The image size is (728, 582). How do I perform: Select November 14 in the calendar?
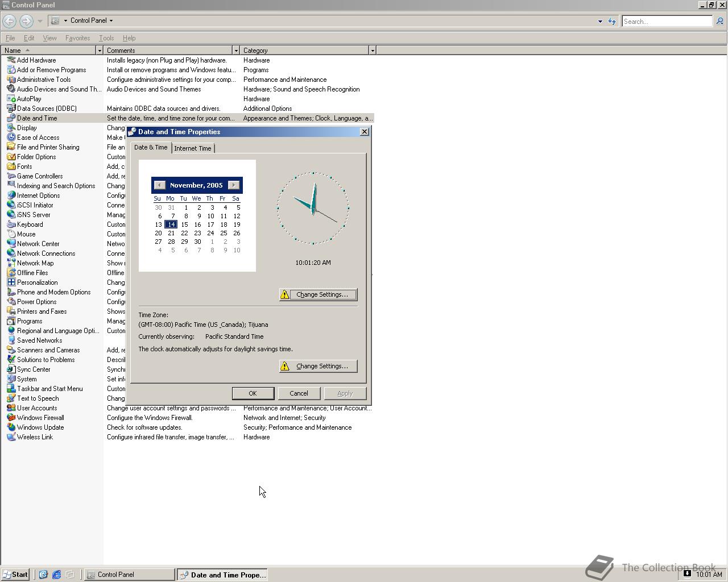pos(171,225)
